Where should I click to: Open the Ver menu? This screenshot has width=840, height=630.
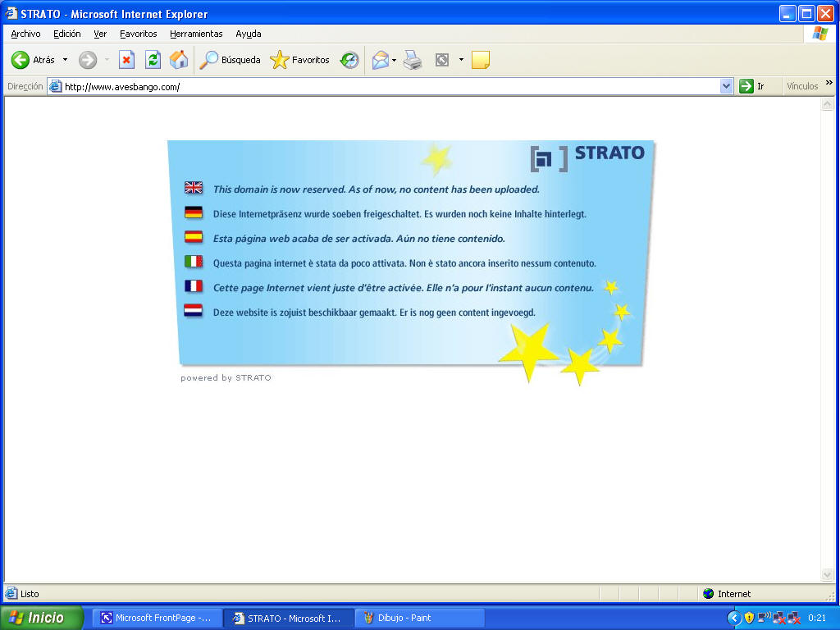click(100, 34)
